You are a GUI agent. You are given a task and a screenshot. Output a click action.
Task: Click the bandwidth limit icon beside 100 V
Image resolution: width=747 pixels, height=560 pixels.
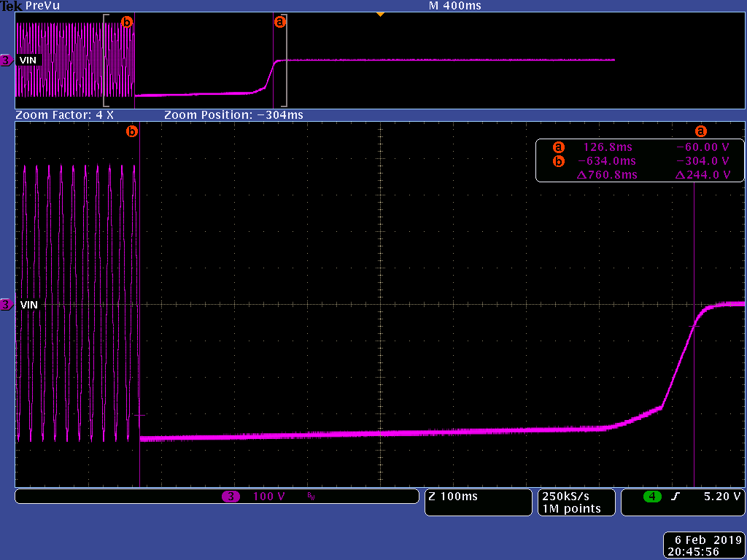(x=311, y=497)
